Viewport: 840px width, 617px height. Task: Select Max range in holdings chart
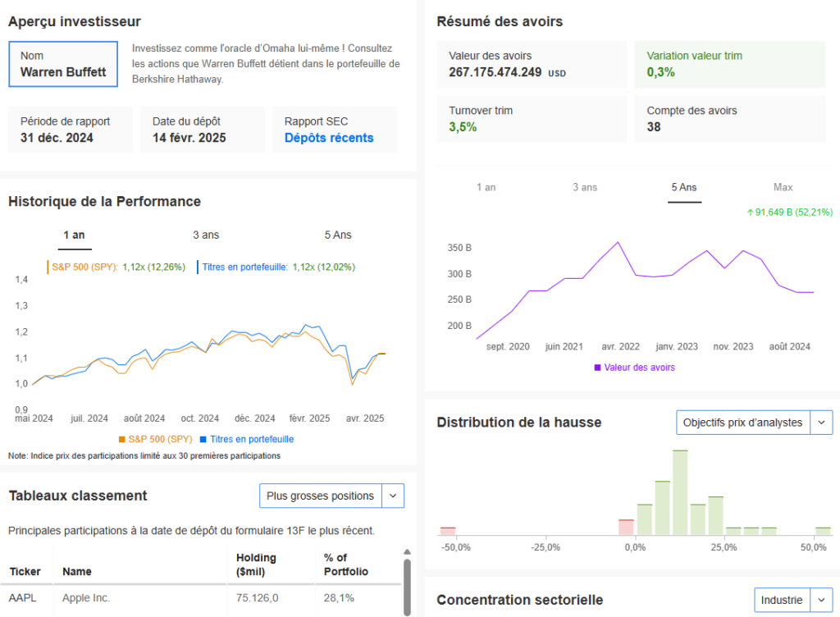point(783,188)
